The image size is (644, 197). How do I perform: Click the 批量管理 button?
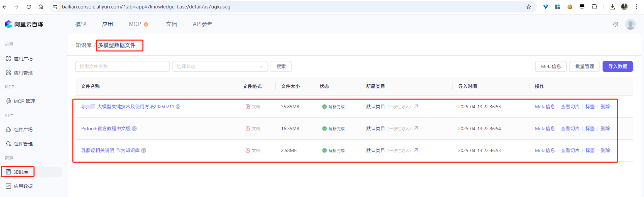tap(585, 66)
